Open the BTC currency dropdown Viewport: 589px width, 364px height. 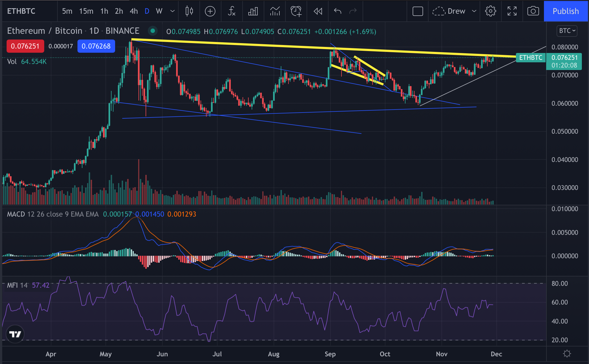tap(567, 31)
